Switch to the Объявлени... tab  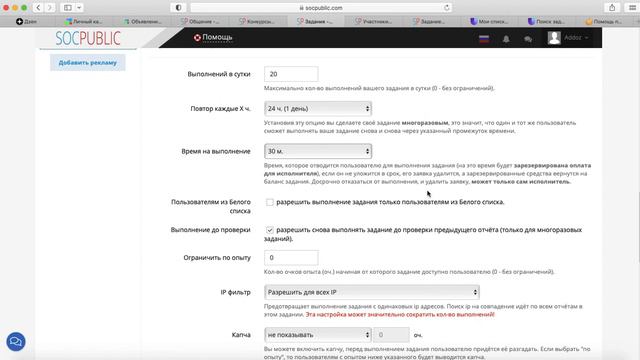click(x=142, y=21)
